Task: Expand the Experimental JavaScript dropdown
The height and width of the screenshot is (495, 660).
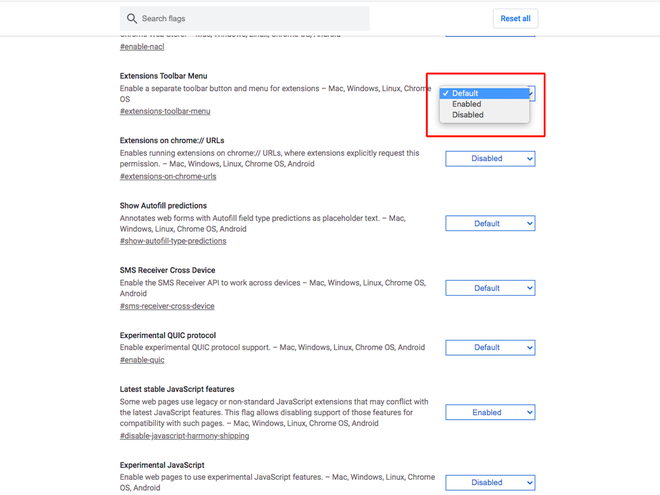Action: [x=490, y=483]
